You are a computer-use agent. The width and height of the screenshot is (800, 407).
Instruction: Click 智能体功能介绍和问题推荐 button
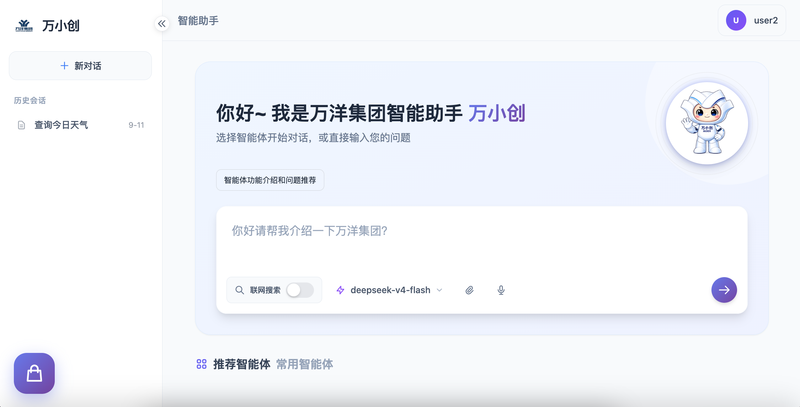(x=270, y=180)
